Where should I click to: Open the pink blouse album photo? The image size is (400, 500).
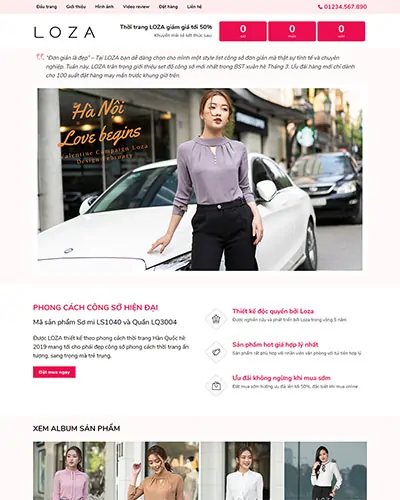tap(75, 471)
